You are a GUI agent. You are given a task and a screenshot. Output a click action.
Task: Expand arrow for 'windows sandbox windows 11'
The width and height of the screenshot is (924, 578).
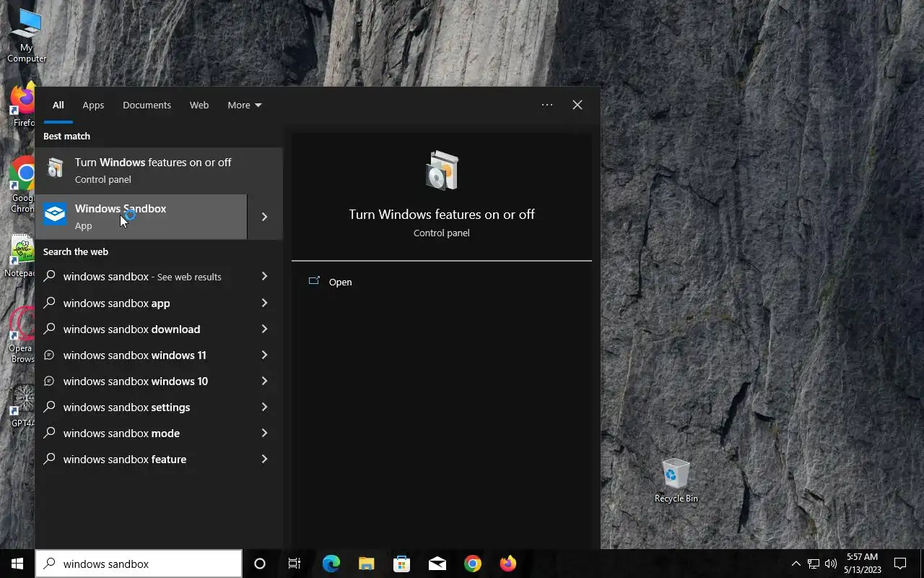click(x=264, y=355)
